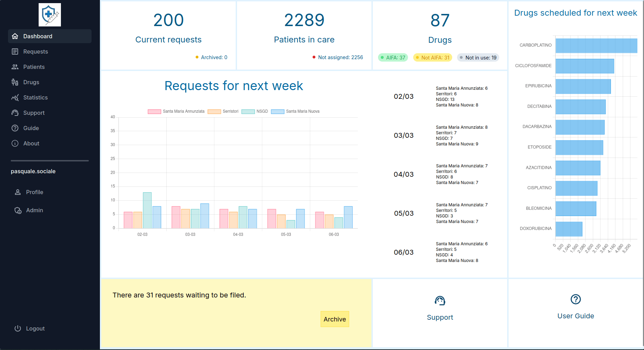Click the Patients people icon
644x350 pixels.
click(15, 67)
